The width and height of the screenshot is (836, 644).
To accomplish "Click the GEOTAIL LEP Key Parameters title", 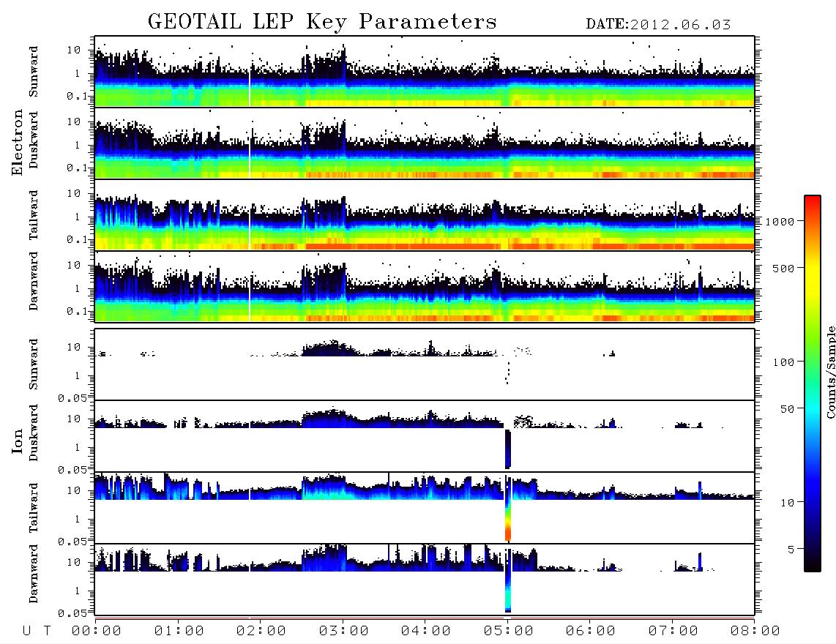I will pyautogui.click(x=322, y=22).
